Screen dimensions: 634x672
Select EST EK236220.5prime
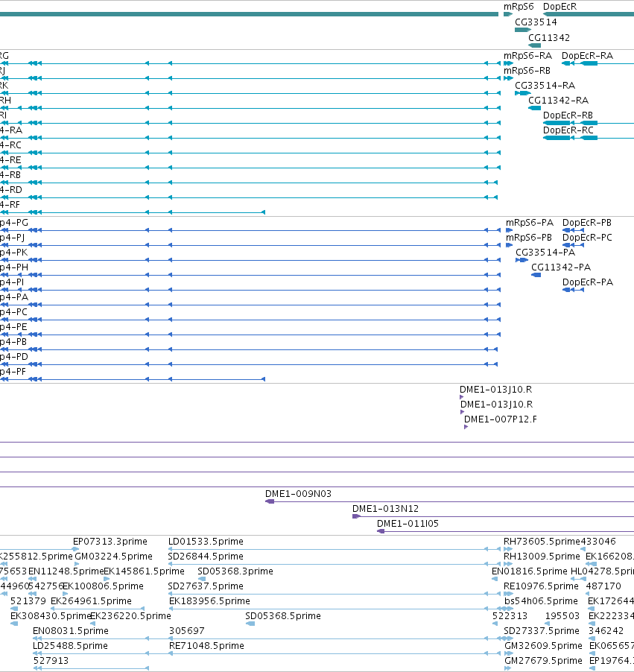tap(130, 616)
